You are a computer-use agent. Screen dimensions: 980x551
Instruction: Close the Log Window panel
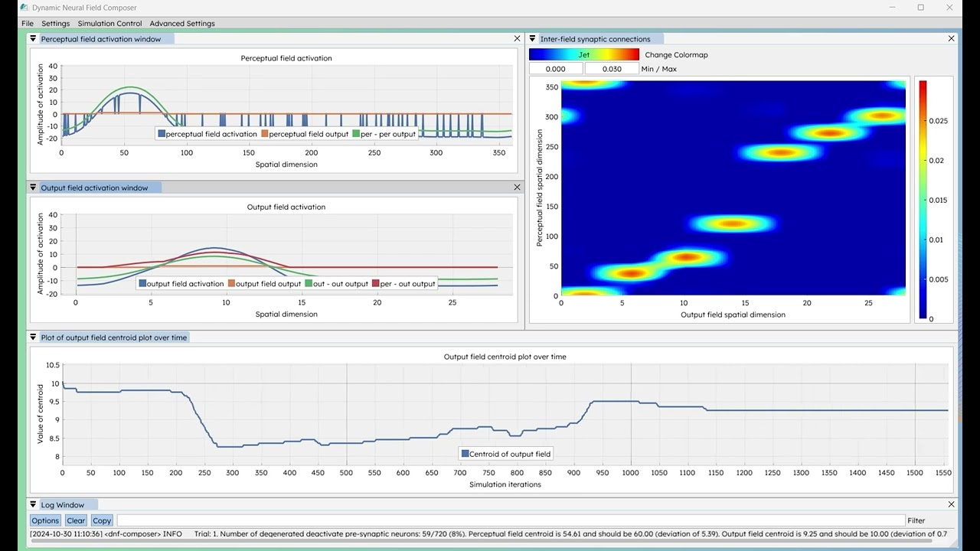click(x=952, y=504)
